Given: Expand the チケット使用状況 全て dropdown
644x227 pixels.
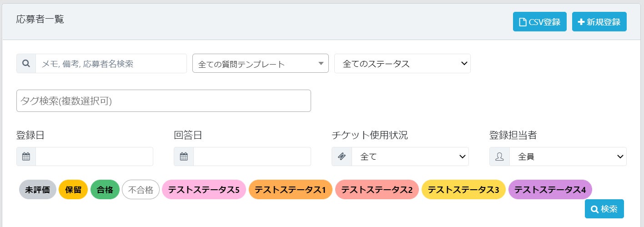Looking at the screenshot, I should click(410, 156).
